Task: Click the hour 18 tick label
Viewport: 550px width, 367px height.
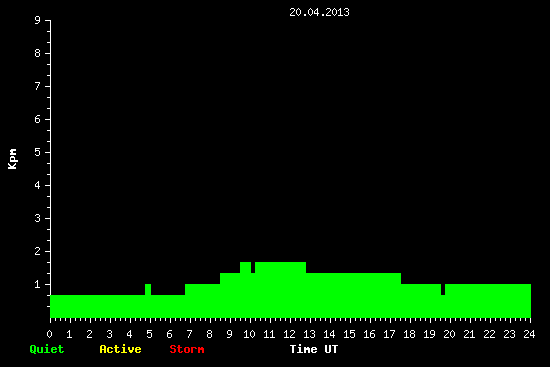Action: (409, 334)
